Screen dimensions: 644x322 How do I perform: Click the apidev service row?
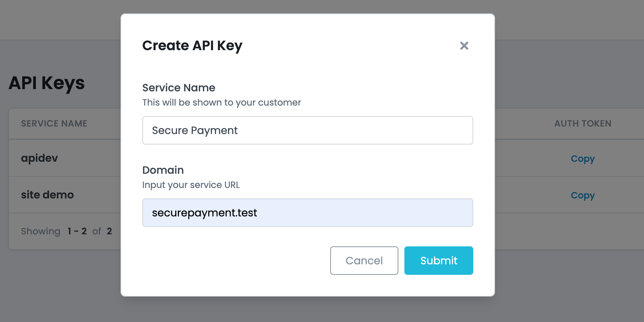[x=39, y=158]
